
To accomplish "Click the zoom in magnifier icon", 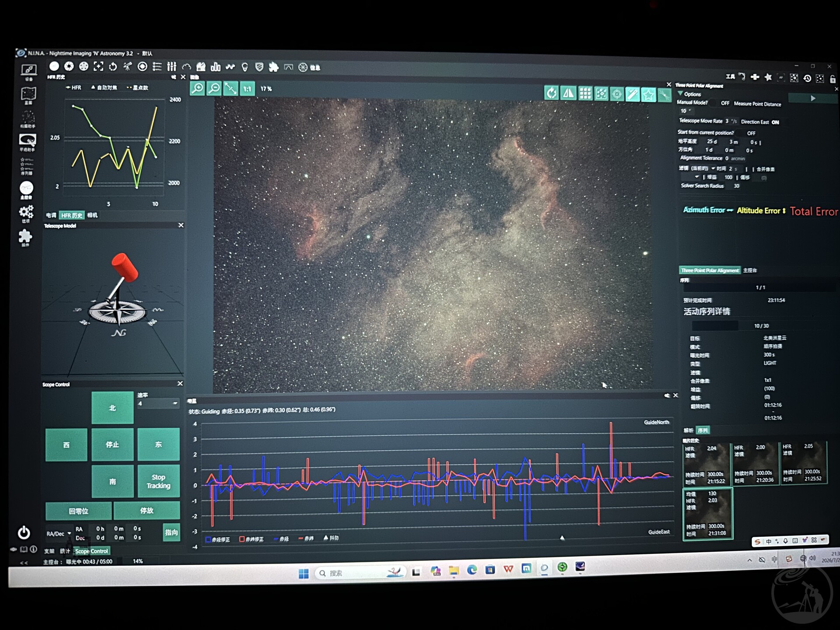I will [x=197, y=88].
